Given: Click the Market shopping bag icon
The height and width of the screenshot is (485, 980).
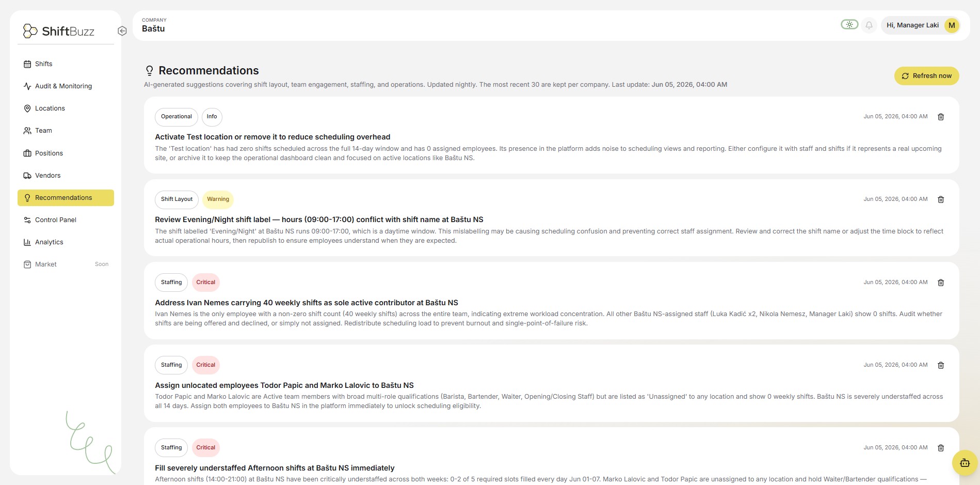Looking at the screenshot, I should point(27,264).
